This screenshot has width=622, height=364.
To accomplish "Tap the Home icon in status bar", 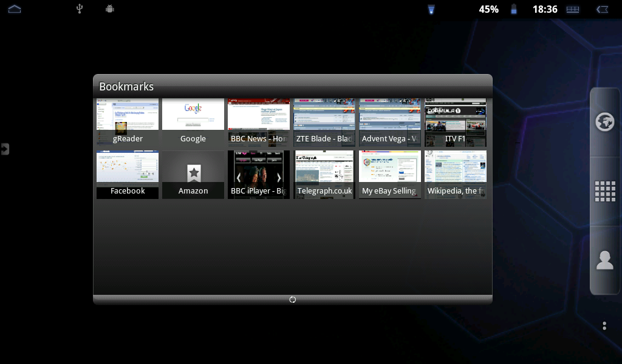I will pyautogui.click(x=15, y=9).
